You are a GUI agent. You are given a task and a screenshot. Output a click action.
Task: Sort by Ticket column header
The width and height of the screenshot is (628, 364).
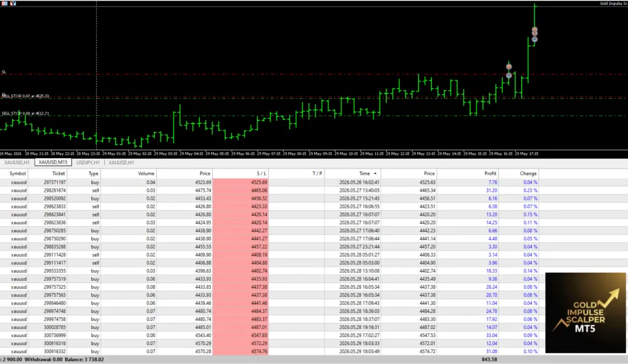(x=48, y=173)
